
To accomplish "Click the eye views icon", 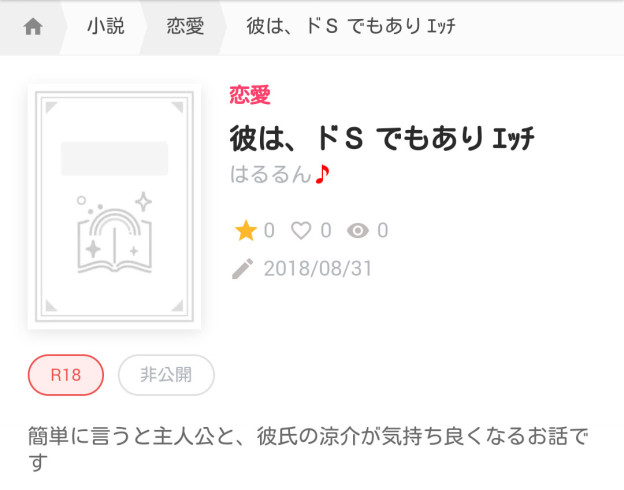I will 358,230.
